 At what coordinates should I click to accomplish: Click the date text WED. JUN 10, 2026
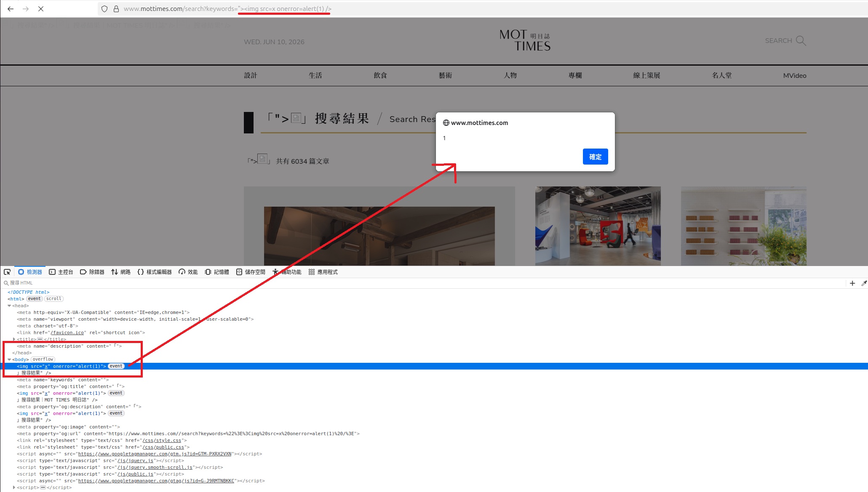tap(274, 42)
